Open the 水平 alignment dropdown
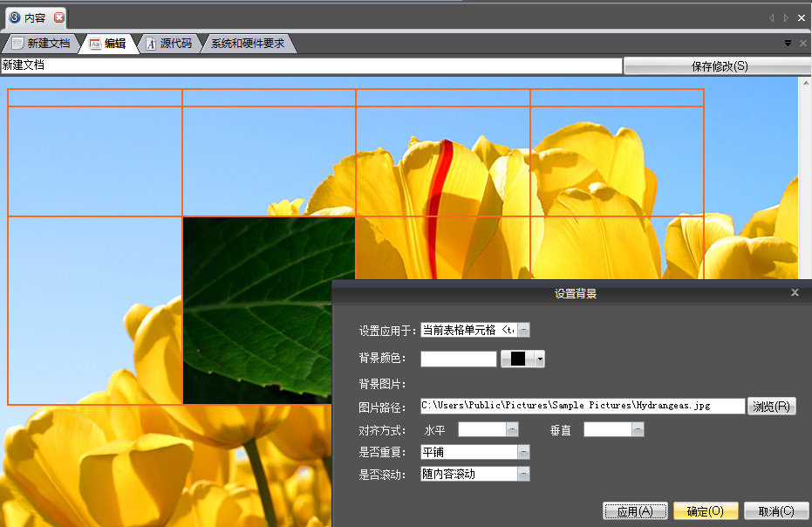 (x=512, y=429)
